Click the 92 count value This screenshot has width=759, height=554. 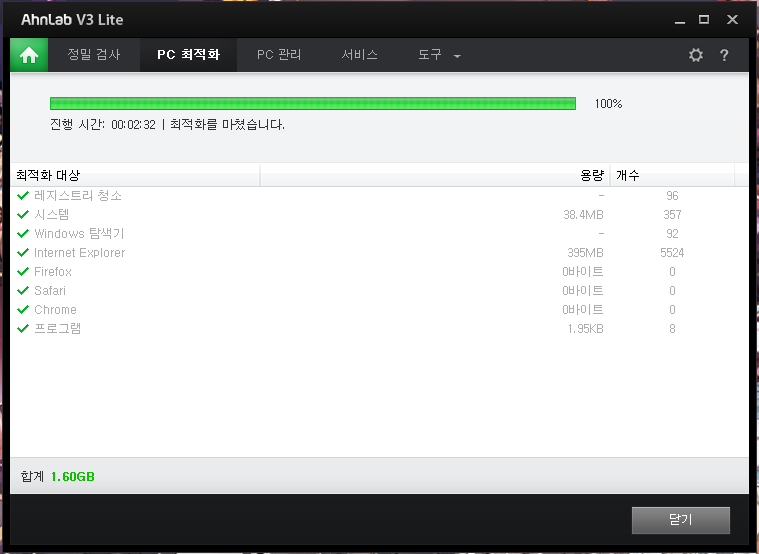coord(672,233)
